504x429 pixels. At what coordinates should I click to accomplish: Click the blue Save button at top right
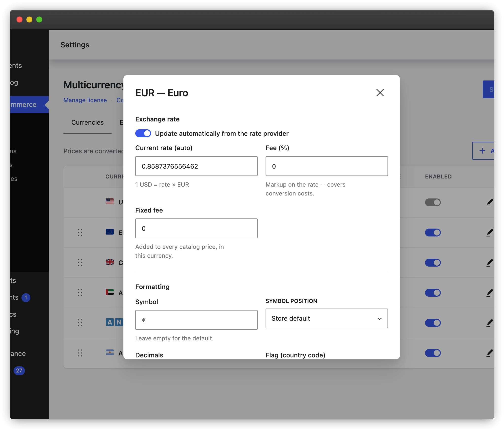[488, 89]
